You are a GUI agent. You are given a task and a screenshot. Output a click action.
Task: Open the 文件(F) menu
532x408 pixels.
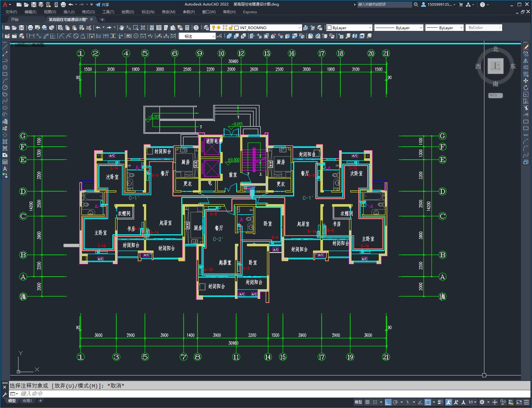coord(11,12)
